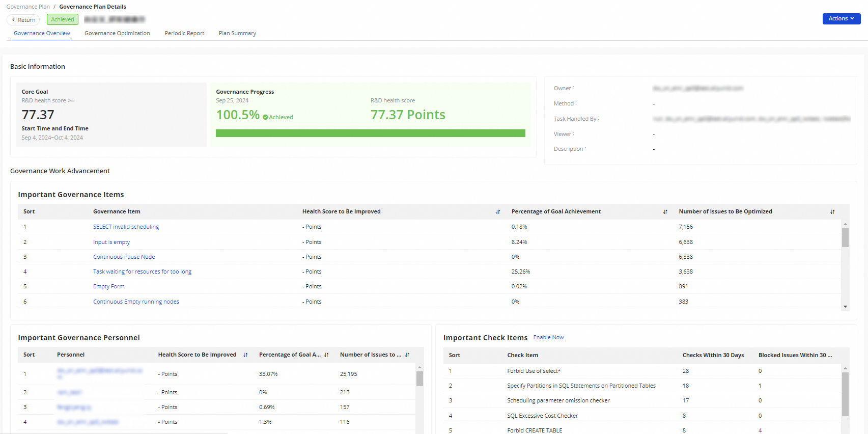
Task: Click the down arrow of Governance Items scrollbar
Action: pyautogui.click(x=845, y=307)
